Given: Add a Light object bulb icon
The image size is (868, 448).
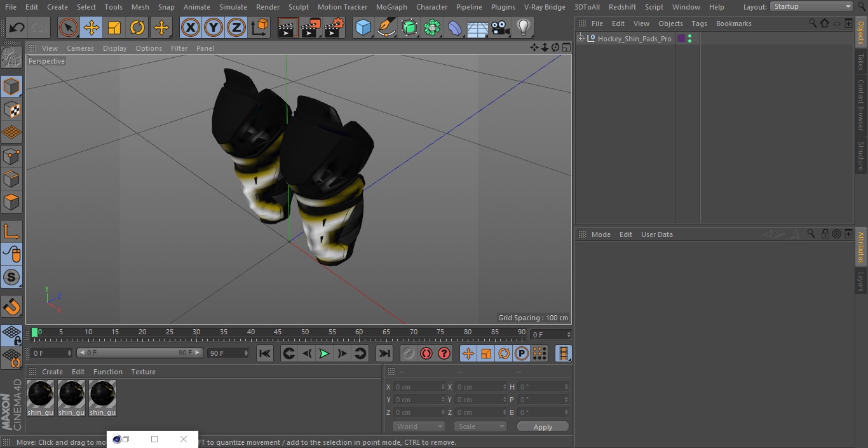Looking at the screenshot, I should point(523,27).
